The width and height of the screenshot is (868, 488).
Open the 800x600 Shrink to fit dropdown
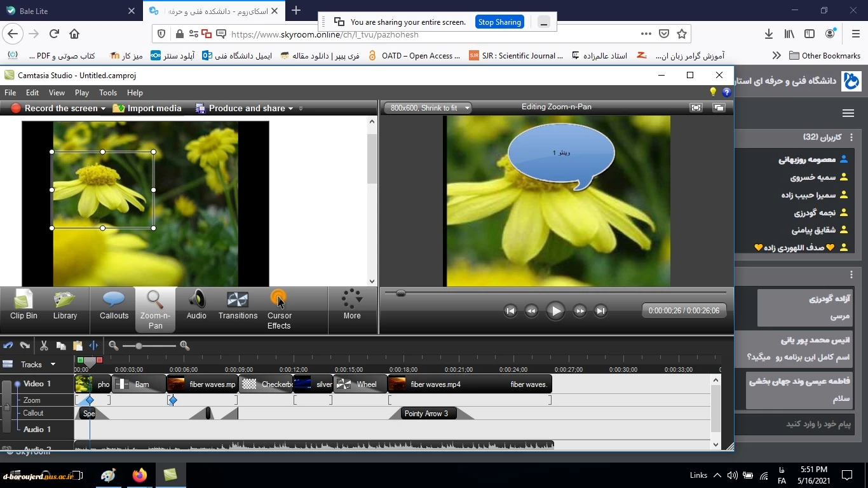467,108
